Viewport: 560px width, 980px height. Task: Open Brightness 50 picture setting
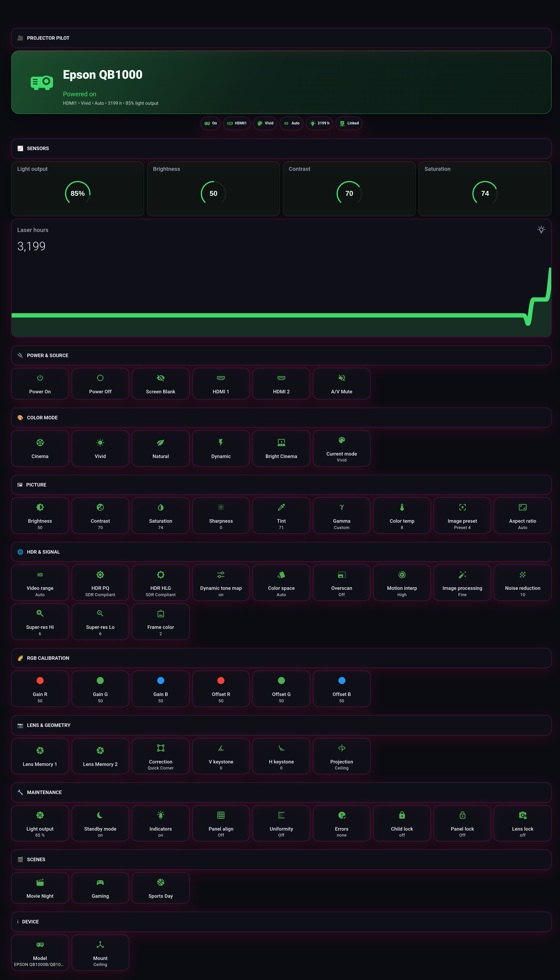pyautogui.click(x=40, y=515)
